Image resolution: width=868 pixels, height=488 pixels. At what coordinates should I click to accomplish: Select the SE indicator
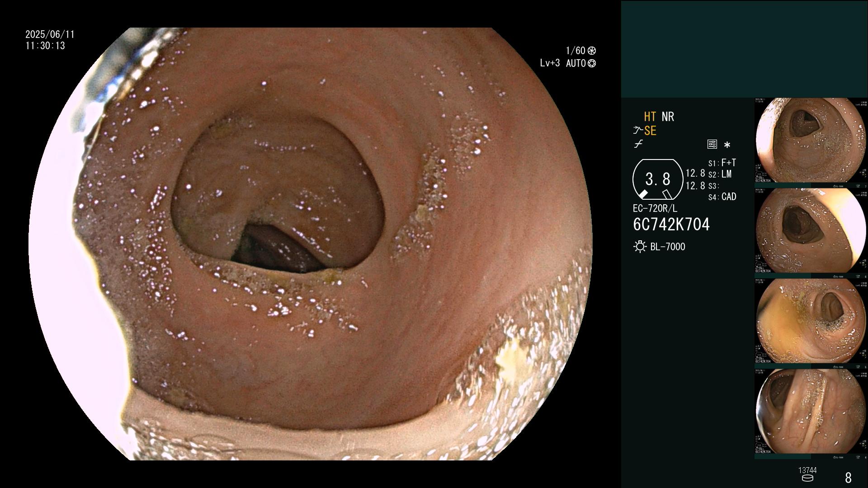click(650, 131)
